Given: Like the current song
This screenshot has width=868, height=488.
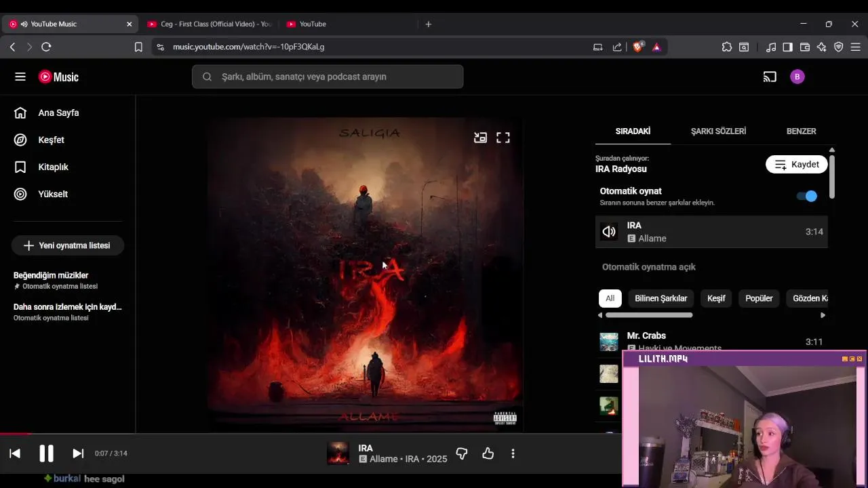Looking at the screenshot, I should [488, 453].
